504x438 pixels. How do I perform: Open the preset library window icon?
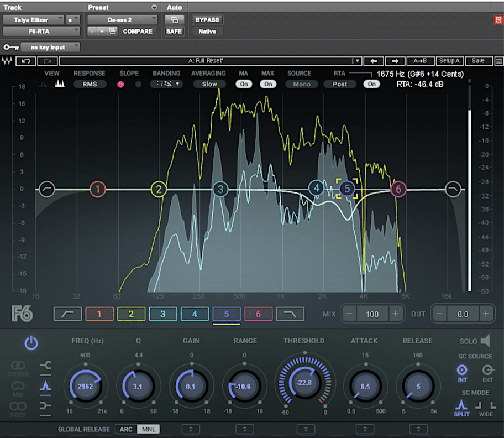tap(112, 31)
